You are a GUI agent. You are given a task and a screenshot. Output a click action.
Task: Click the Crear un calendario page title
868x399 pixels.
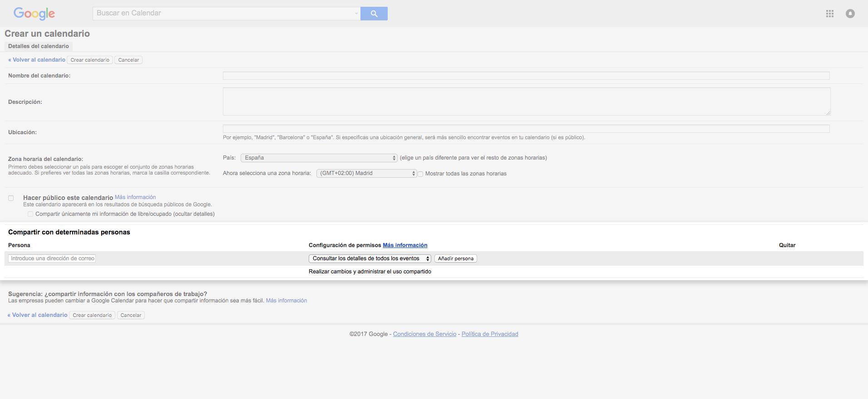47,34
